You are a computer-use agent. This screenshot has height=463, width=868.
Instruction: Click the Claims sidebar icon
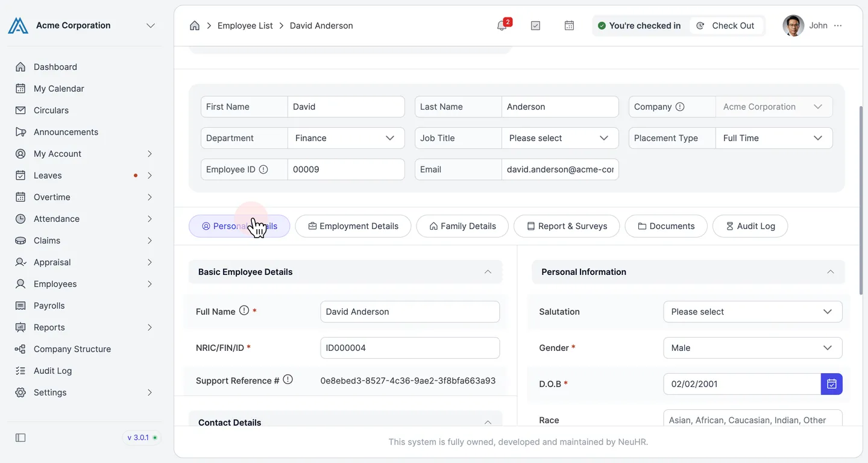(20, 241)
